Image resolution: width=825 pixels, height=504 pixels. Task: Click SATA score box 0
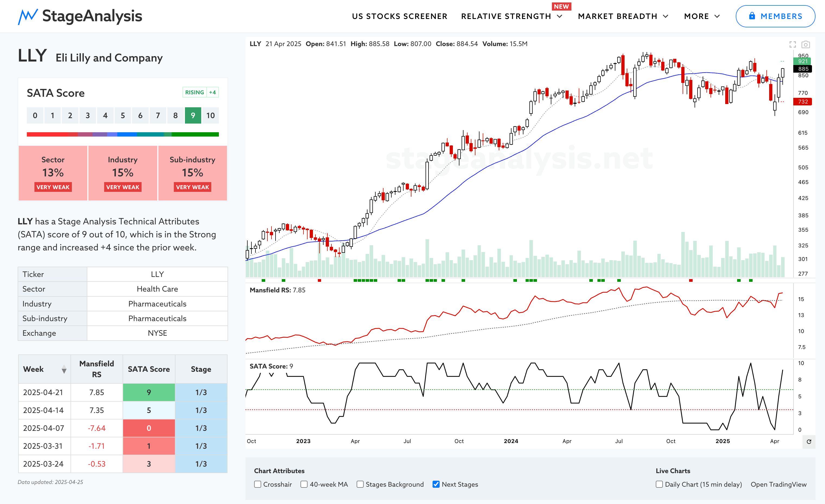tap(35, 115)
